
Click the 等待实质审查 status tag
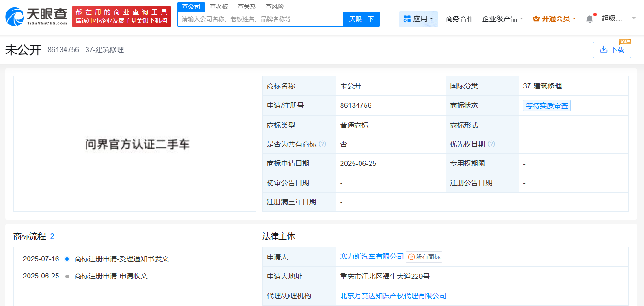547,106
